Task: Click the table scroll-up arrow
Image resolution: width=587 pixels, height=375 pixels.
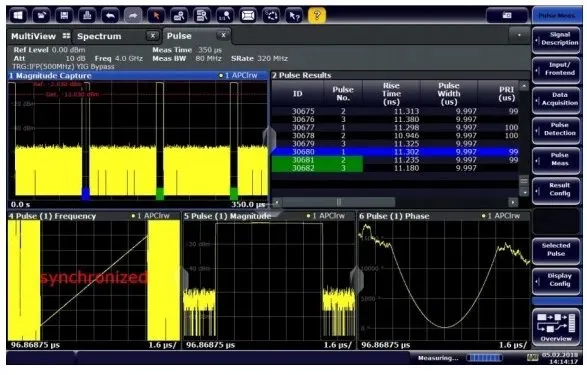Action: point(524,86)
